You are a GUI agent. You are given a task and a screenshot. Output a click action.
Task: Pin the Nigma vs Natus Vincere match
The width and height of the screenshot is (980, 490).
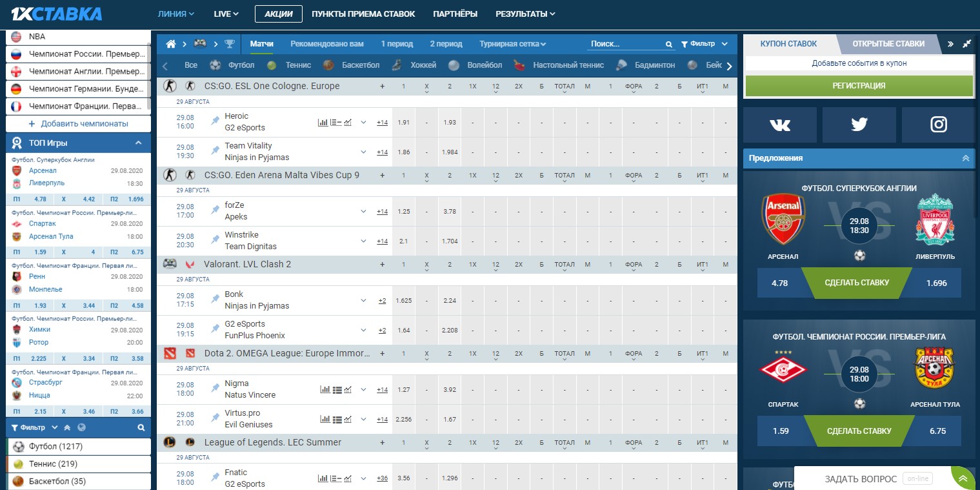click(x=215, y=389)
